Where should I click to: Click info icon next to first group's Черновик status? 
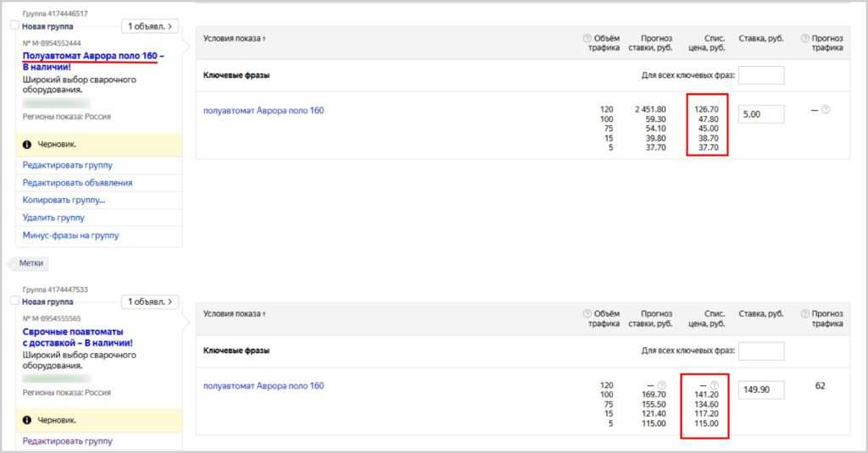(27, 145)
